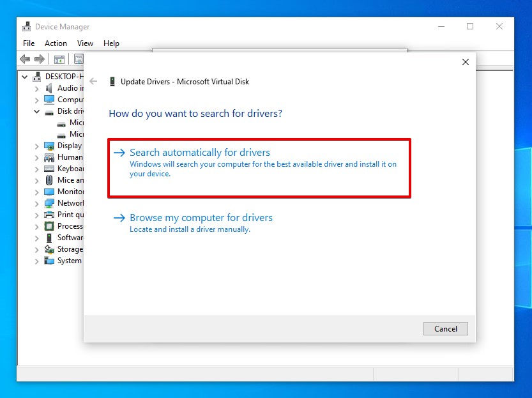Choose Search automatically for drivers
532x398 pixels.
click(259, 168)
